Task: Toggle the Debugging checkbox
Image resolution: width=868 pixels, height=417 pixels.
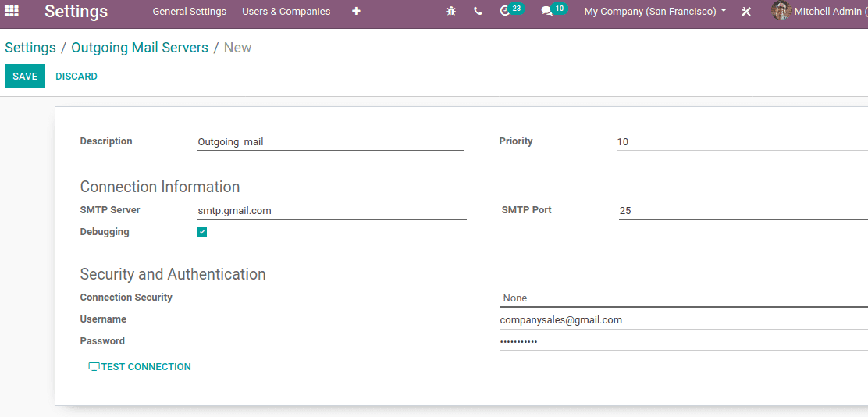Action: 202,232
